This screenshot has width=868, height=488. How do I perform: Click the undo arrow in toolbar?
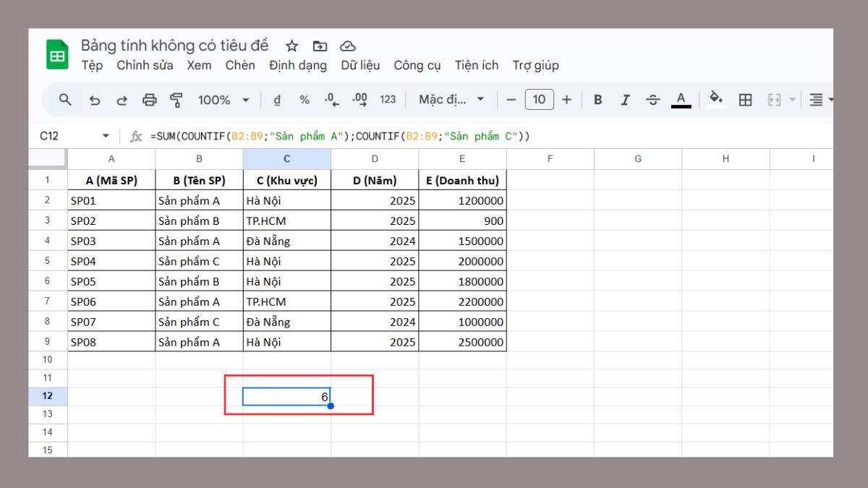(x=94, y=100)
